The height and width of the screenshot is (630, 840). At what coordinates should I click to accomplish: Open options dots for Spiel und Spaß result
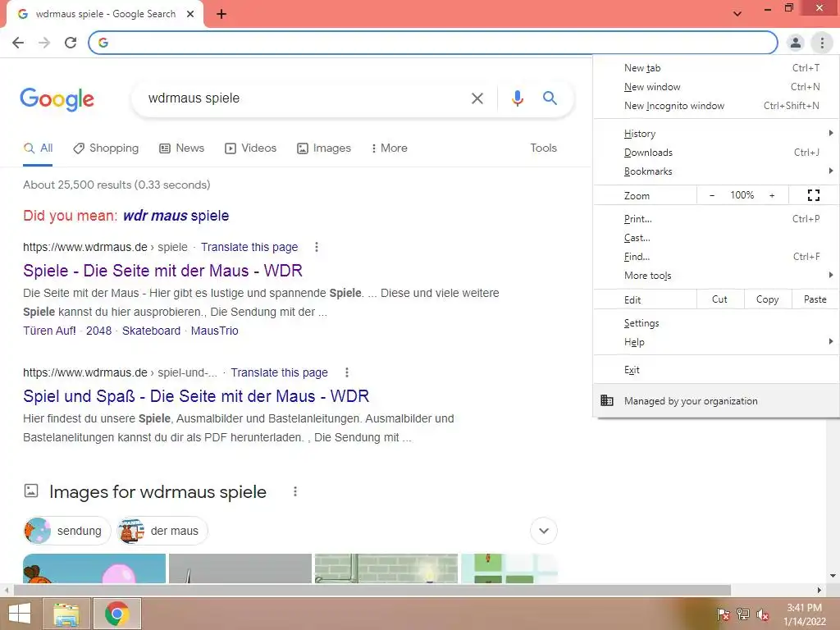coord(347,372)
